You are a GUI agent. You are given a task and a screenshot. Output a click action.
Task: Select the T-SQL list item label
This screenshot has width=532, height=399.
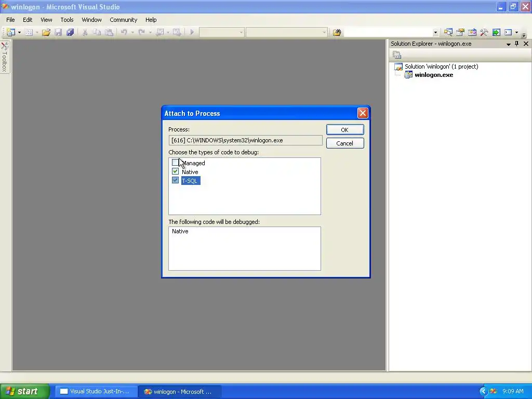point(190,181)
